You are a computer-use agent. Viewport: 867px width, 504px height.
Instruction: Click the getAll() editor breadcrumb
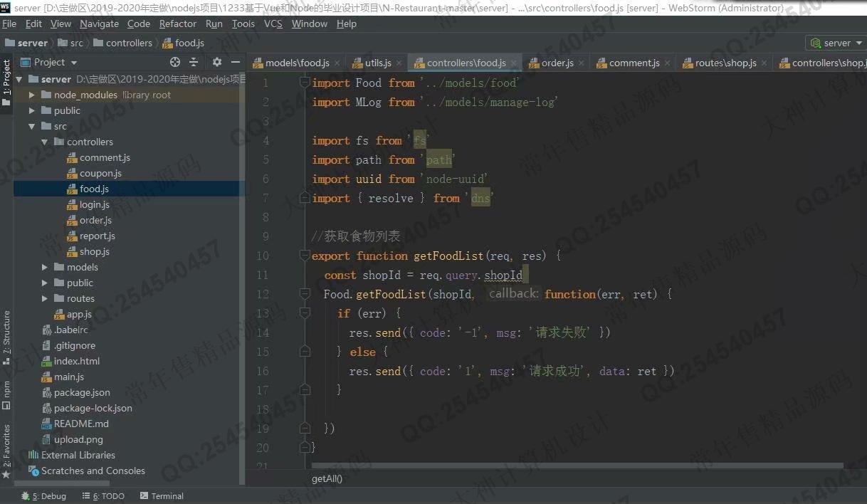[327, 478]
